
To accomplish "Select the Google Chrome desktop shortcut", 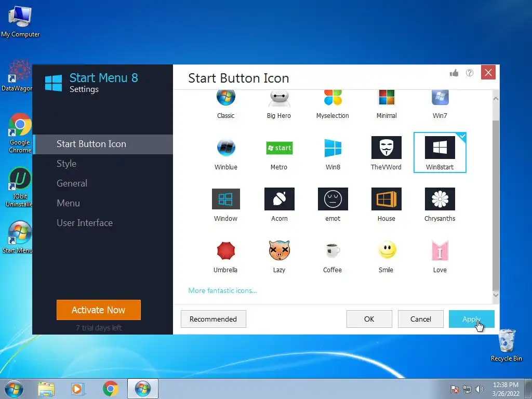I will click(20, 133).
